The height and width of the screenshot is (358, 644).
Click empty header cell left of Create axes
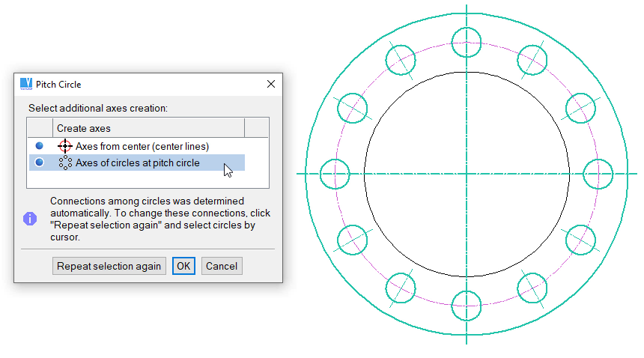[40, 128]
